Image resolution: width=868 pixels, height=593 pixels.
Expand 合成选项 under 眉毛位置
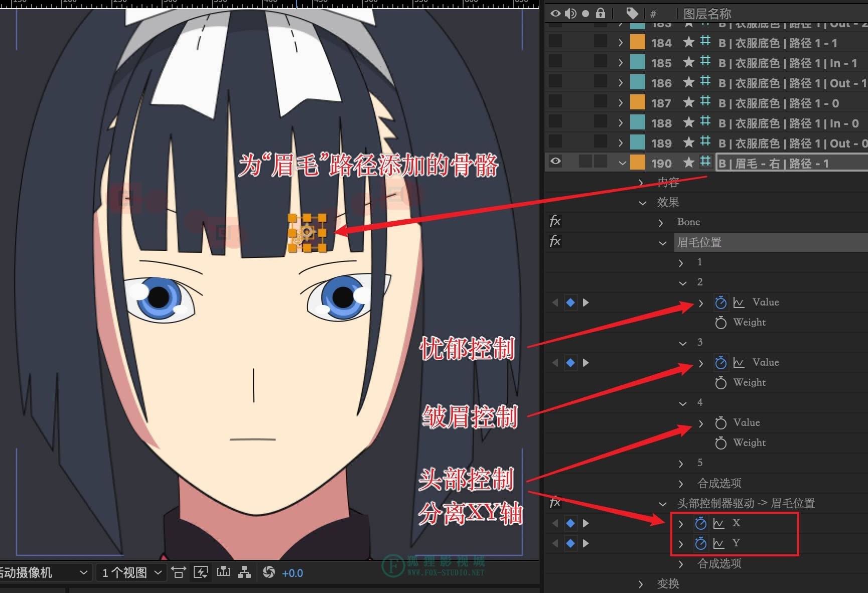point(681,484)
